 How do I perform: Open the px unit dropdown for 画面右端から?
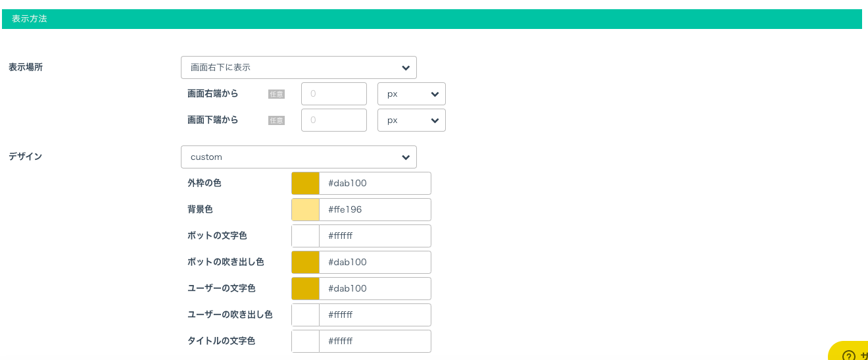(x=411, y=93)
